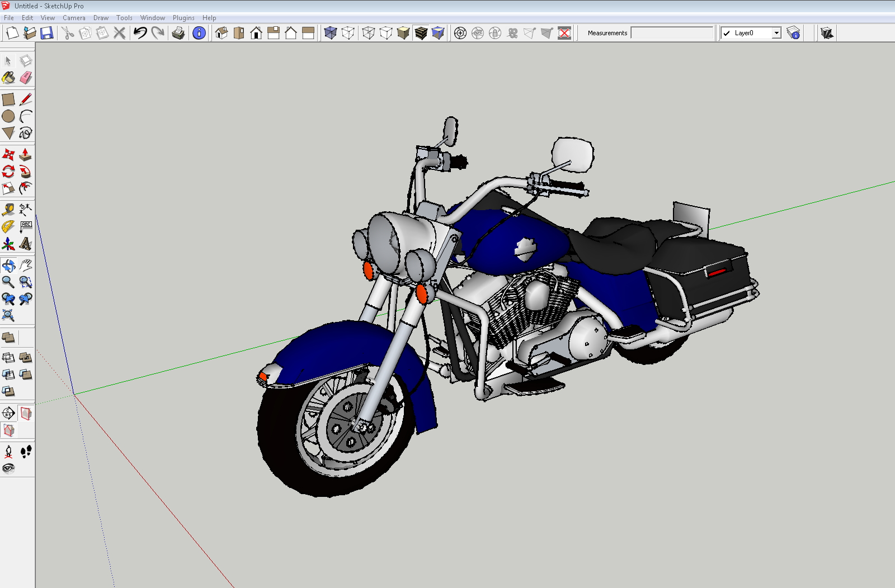Image resolution: width=895 pixels, height=588 pixels.
Task: Click the Zoom Extents tool
Action: click(8, 316)
